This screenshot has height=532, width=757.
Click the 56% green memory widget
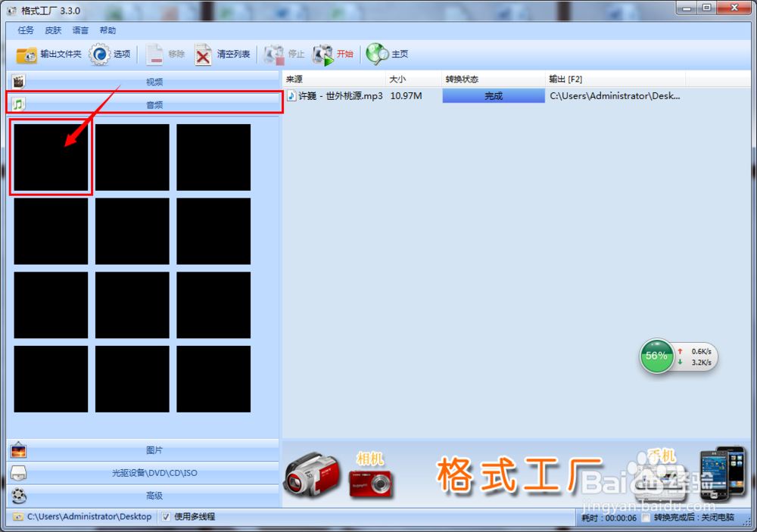point(656,356)
